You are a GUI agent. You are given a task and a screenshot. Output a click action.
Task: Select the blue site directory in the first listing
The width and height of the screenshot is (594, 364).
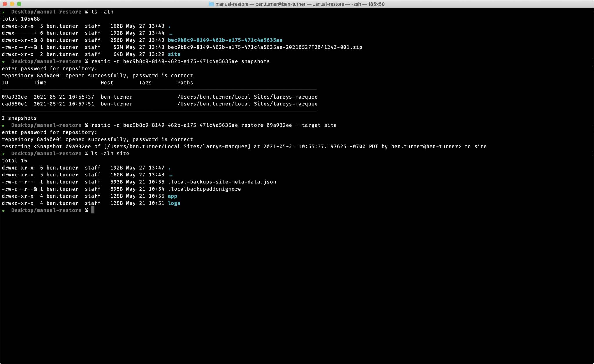[x=174, y=54]
